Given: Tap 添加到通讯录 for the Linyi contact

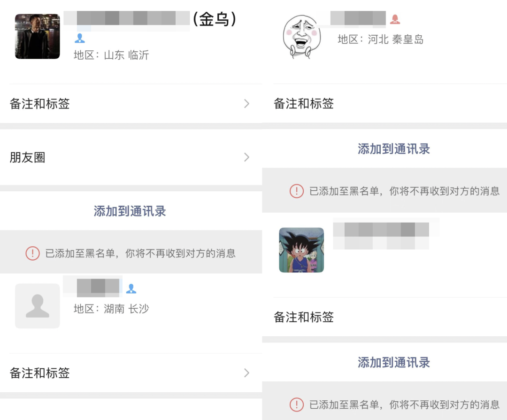Looking at the screenshot, I should click(x=130, y=211).
